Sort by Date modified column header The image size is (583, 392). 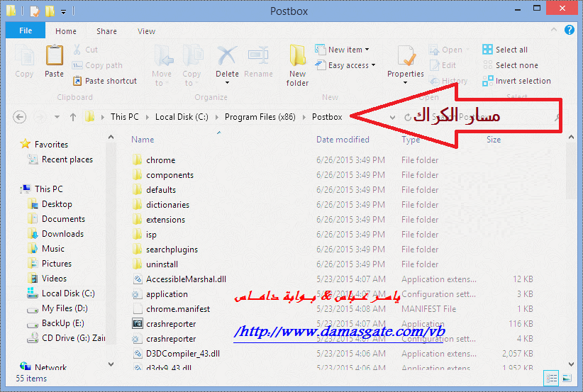click(x=343, y=140)
